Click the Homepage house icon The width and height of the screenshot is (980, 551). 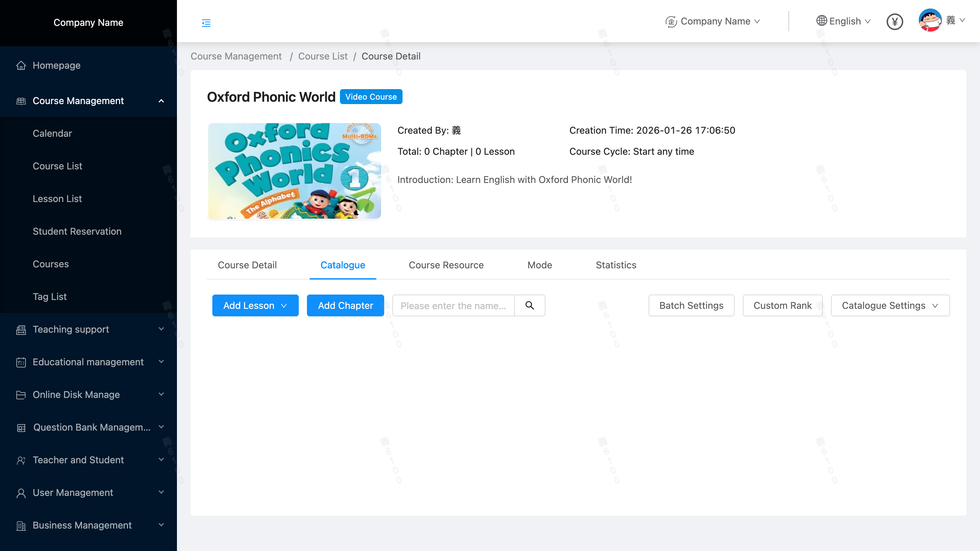21,65
